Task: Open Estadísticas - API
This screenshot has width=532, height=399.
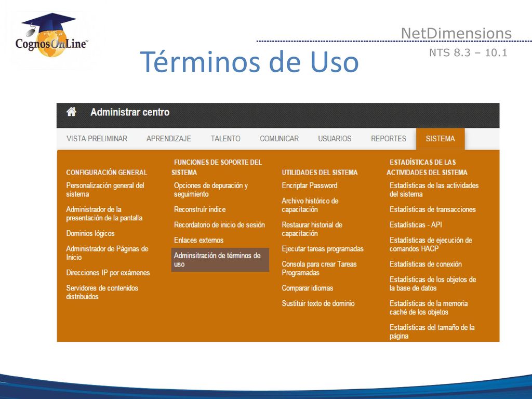Action: click(416, 224)
